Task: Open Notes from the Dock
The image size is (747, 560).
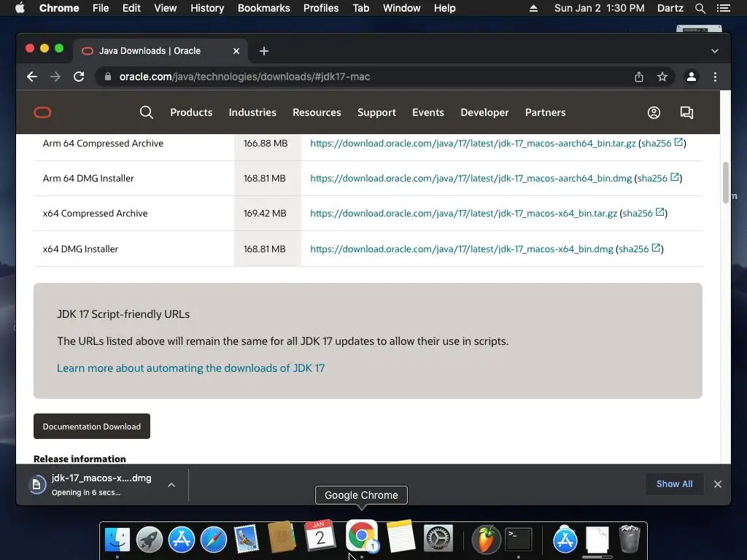Action: point(400,535)
